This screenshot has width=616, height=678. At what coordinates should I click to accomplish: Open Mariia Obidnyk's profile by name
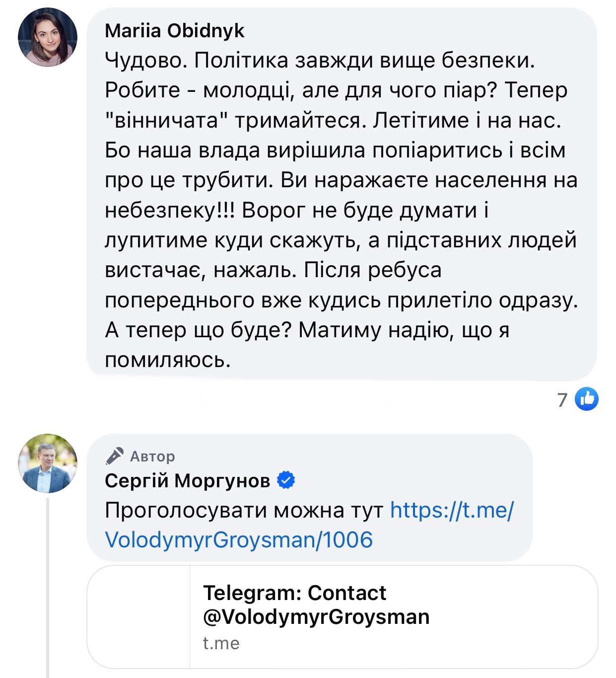pyautogui.click(x=175, y=31)
